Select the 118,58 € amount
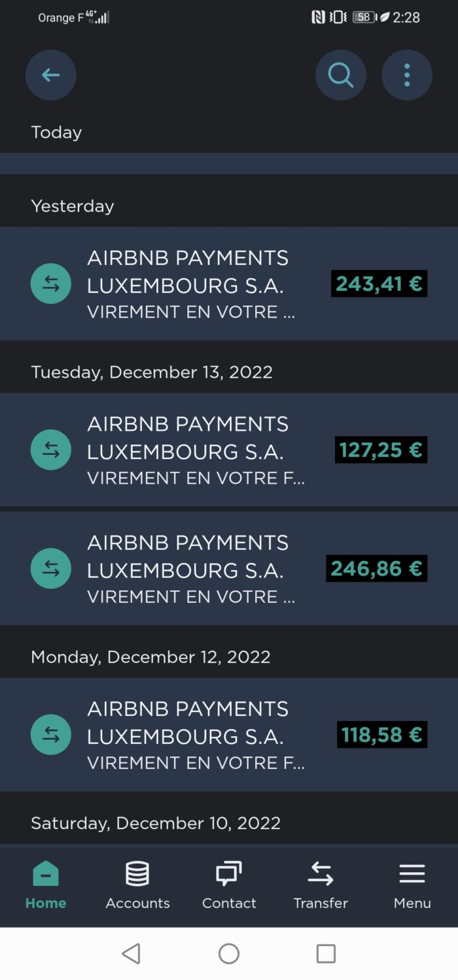The image size is (458, 980). coord(381,735)
